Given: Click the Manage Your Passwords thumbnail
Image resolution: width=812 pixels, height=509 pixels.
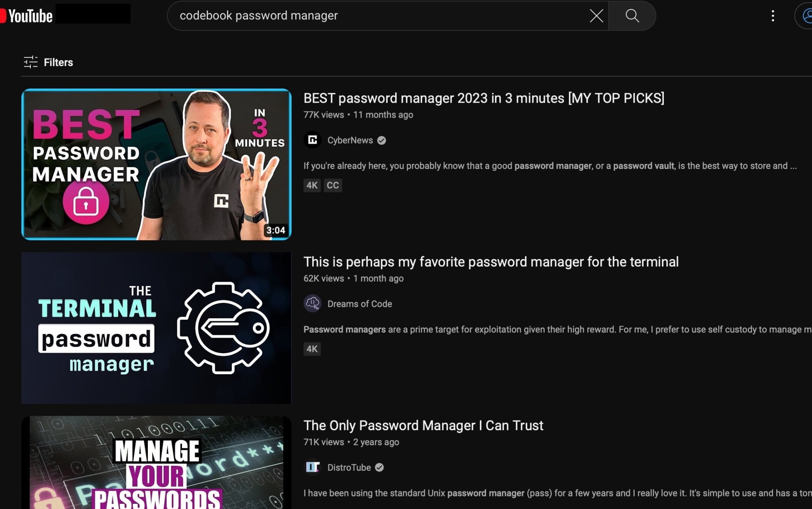Looking at the screenshot, I should 156,462.
